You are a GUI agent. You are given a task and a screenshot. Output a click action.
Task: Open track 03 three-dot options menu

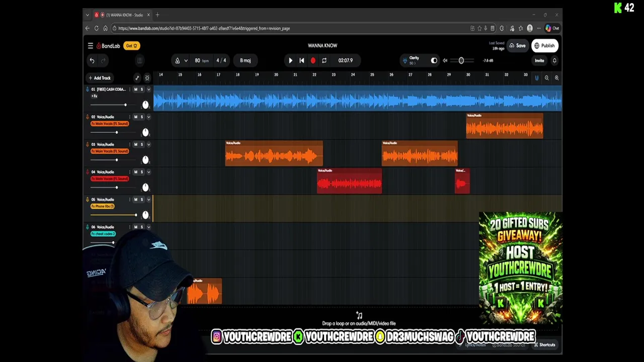click(129, 144)
